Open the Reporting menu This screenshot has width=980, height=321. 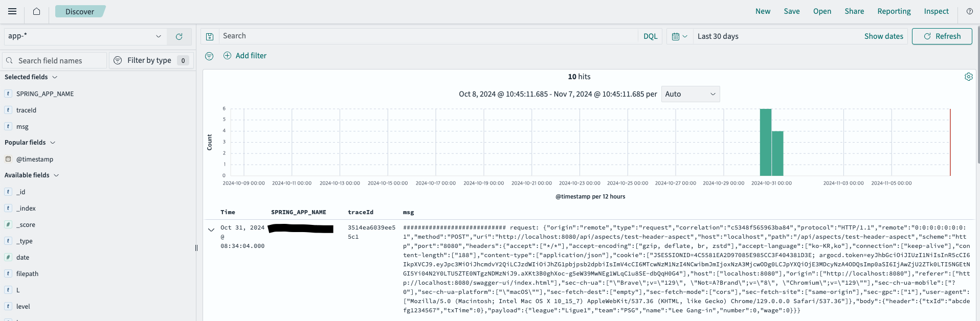point(894,11)
